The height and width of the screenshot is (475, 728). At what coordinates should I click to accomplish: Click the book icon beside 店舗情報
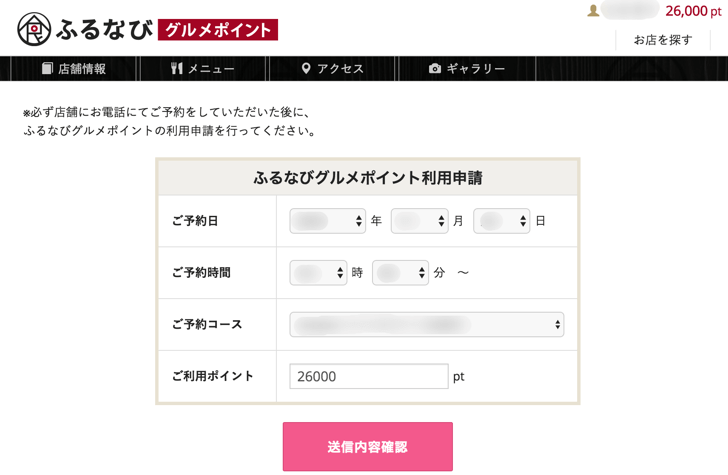pyautogui.click(x=47, y=68)
